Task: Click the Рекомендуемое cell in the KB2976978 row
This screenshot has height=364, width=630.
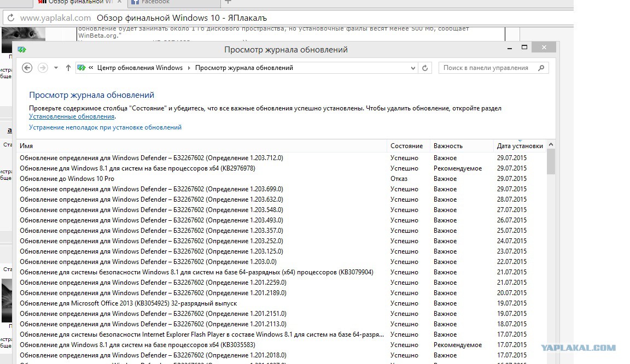Action: pyautogui.click(x=458, y=168)
